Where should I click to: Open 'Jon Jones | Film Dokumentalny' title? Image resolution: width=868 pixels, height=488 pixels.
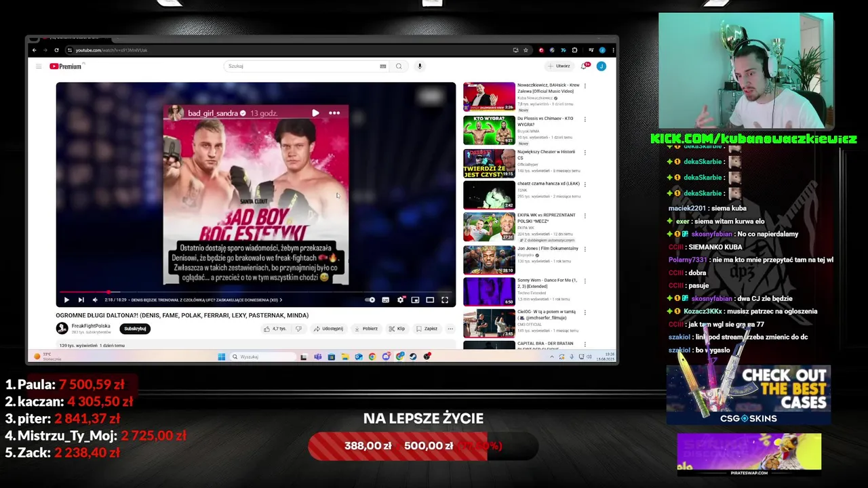coord(548,249)
